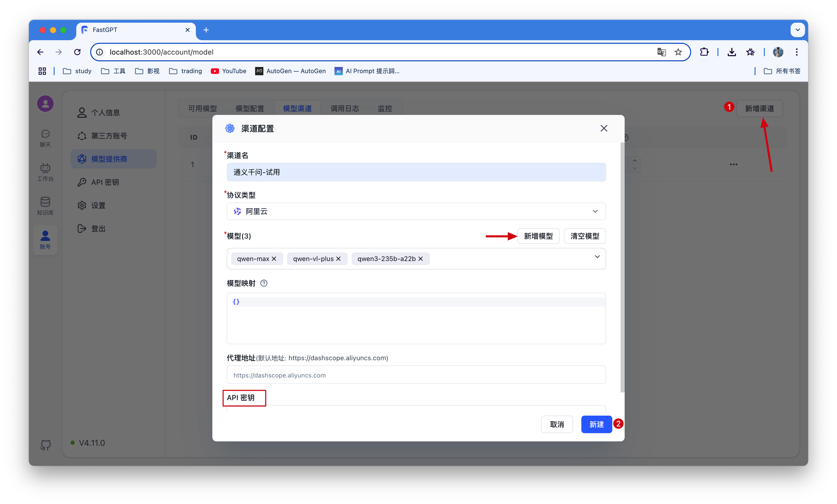This screenshot has height=504, width=837.
Task: Click the browser back arrow
Action: (40, 52)
